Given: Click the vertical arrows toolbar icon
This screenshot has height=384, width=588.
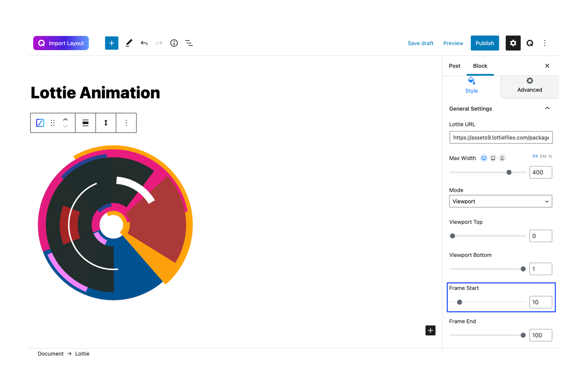Looking at the screenshot, I should tap(106, 123).
